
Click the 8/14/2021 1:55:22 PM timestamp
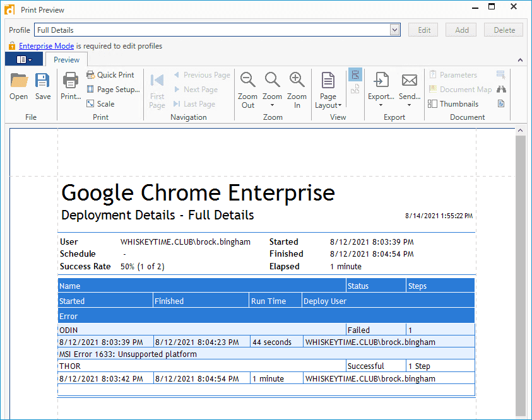pyautogui.click(x=439, y=216)
